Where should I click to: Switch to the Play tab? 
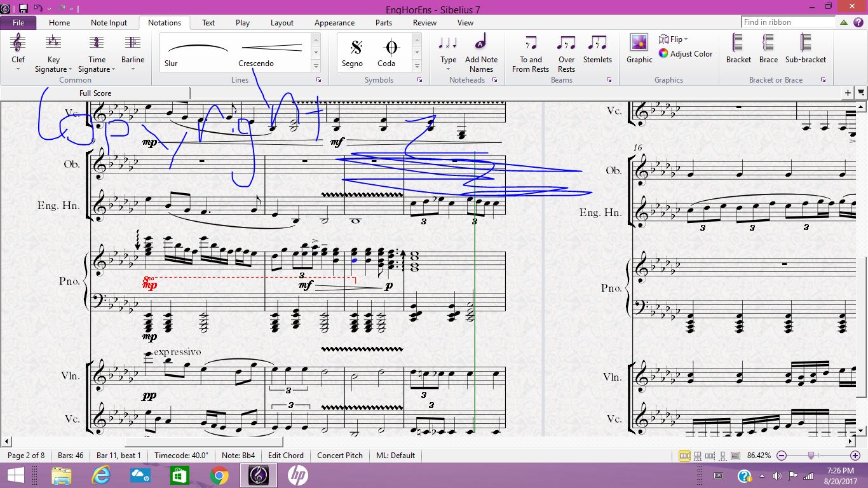(243, 22)
